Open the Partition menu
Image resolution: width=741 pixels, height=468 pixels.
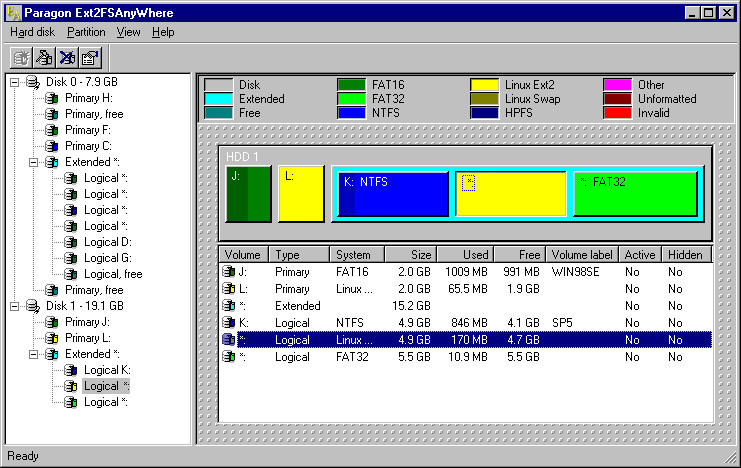click(x=86, y=32)
